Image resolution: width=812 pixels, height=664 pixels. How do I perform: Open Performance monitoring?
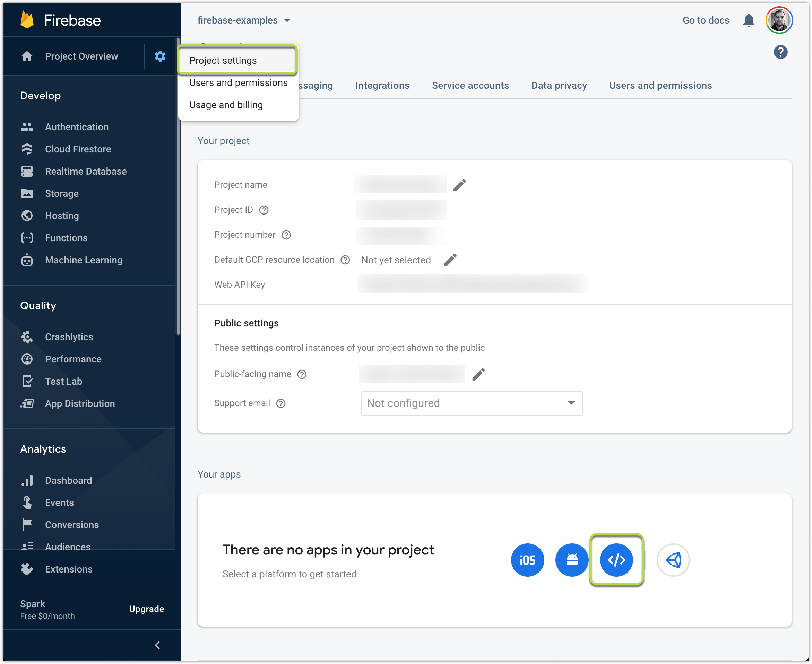[73, 359]
